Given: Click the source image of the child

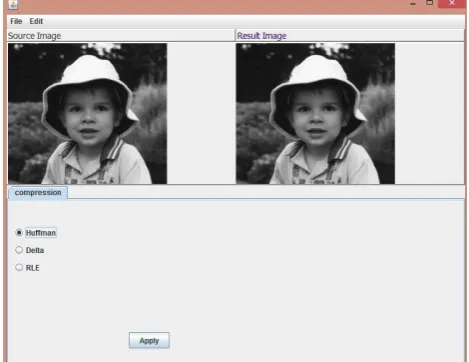Looking at the screenshot, I should point(87,113).
